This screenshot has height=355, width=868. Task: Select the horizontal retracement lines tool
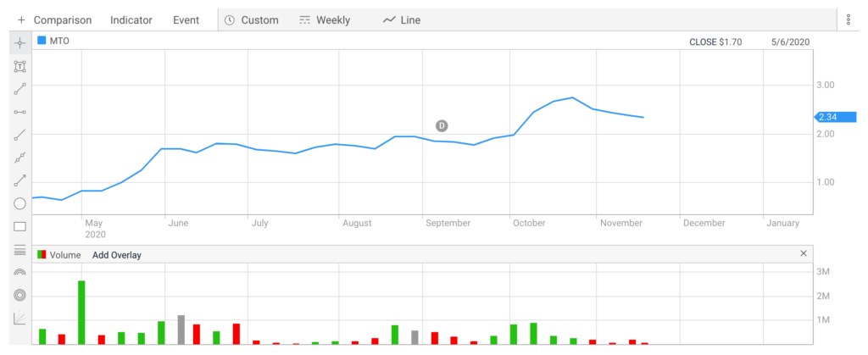pyautogui.click(x=20, y=250)
